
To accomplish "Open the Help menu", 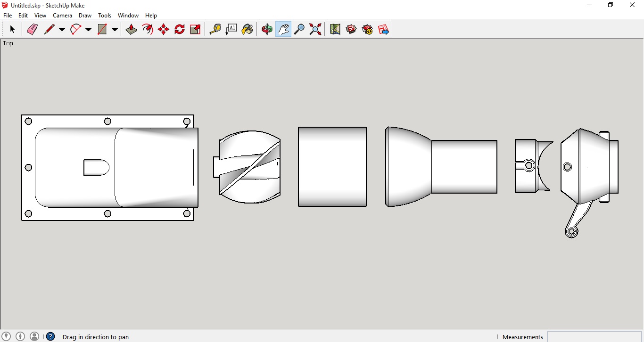I will coord(151,16).
